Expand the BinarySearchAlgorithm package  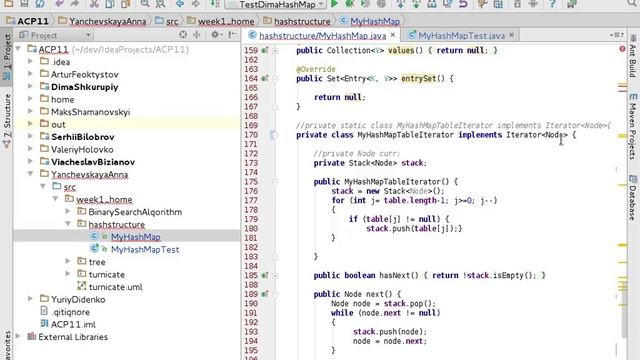[68, 211]
